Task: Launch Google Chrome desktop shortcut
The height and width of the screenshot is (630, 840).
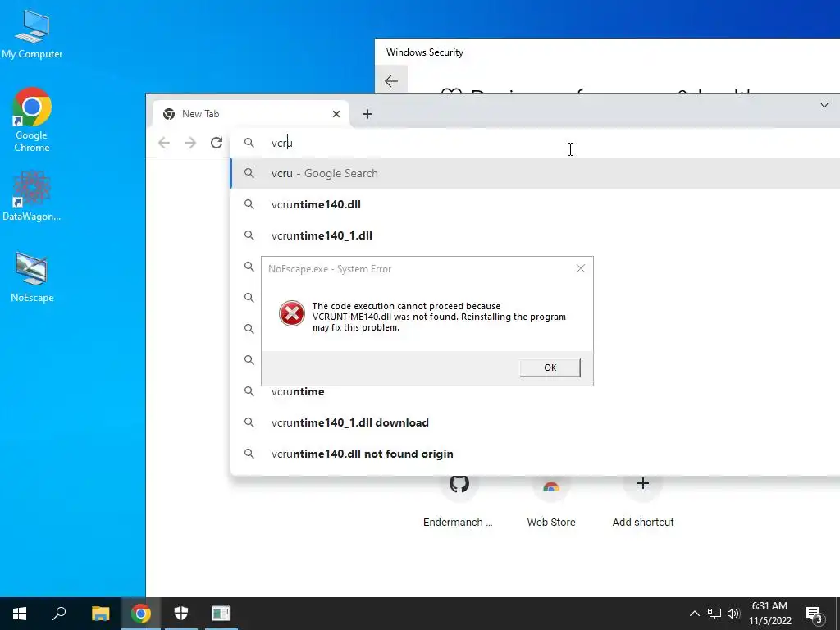Action: coord(32,119)
